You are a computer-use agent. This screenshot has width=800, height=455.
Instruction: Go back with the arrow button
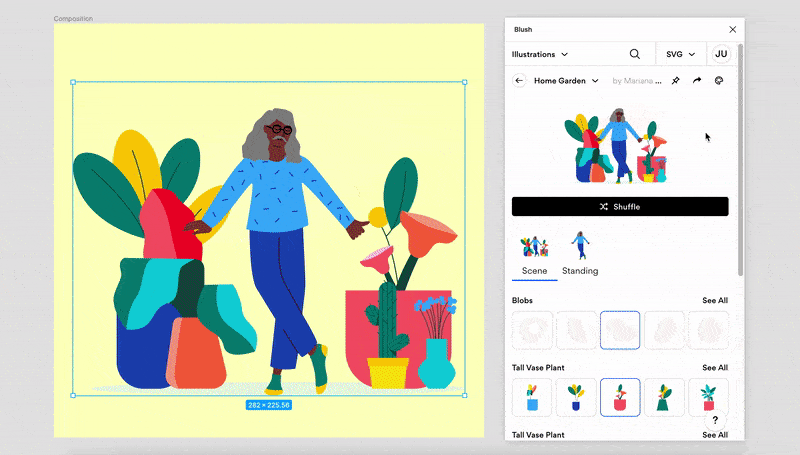519,81
